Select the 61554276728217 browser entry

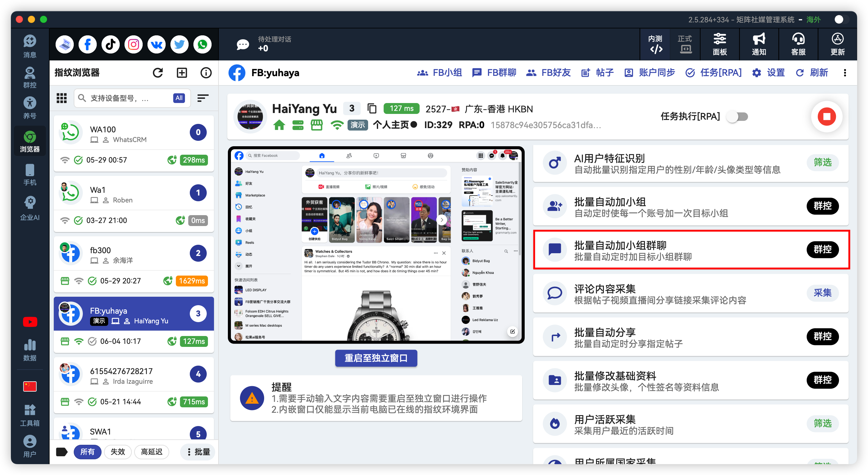click(134, 386)
